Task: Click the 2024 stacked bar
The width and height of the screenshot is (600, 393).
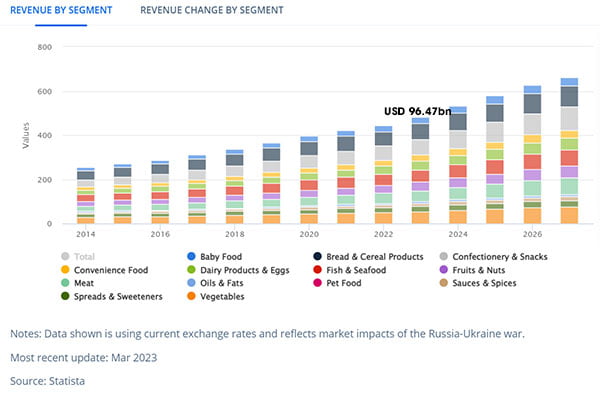Action: pos(458,165)
